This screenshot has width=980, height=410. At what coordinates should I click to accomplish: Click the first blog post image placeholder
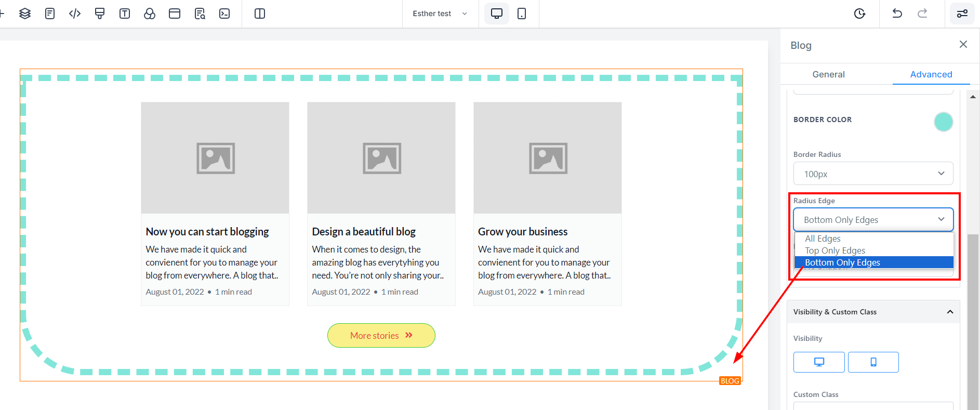pos(215,158)
